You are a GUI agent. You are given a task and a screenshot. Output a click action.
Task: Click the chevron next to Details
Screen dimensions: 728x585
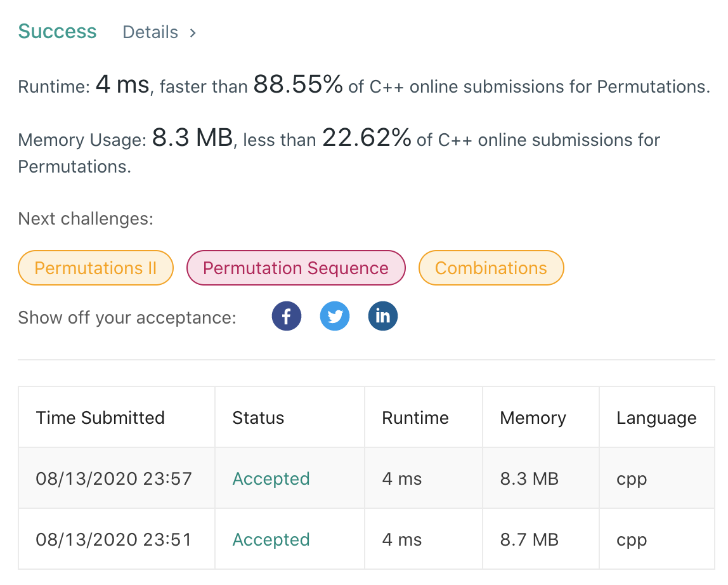(192, 32)
